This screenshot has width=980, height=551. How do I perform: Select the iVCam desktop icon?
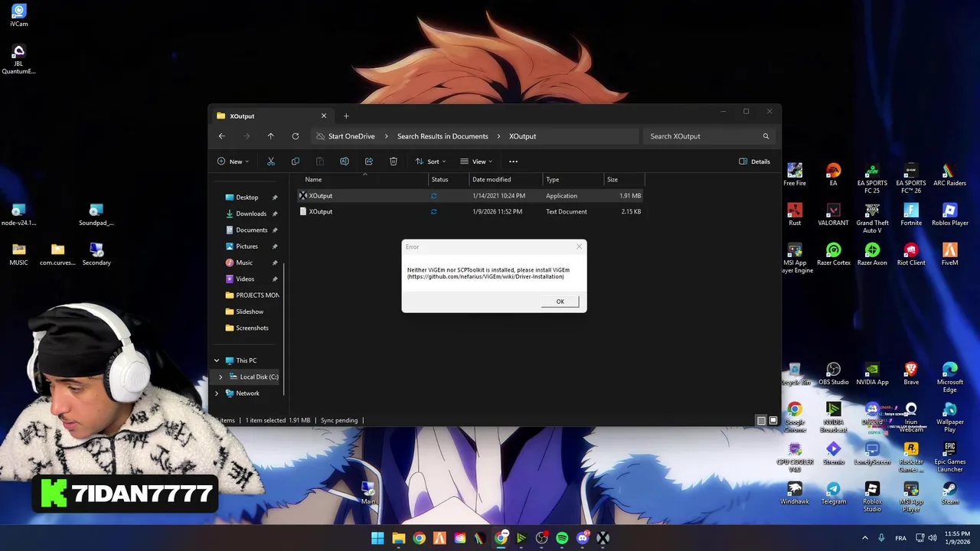click(18, 15)
